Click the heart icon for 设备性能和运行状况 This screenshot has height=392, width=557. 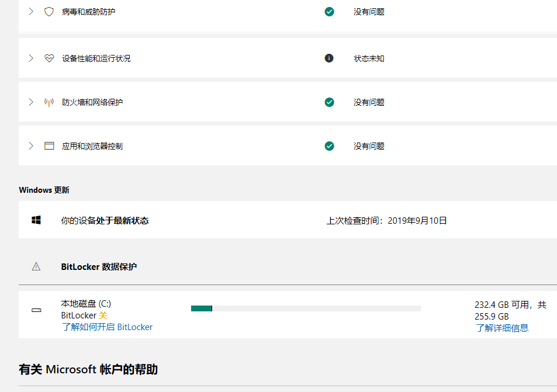click(x=49, y=58)
